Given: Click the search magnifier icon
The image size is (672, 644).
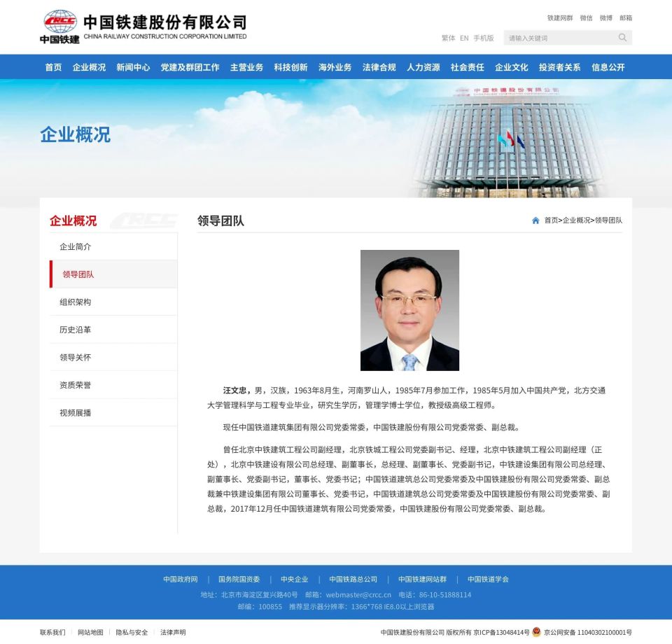Looking at the screenshot, I should (x=622, y=38).
